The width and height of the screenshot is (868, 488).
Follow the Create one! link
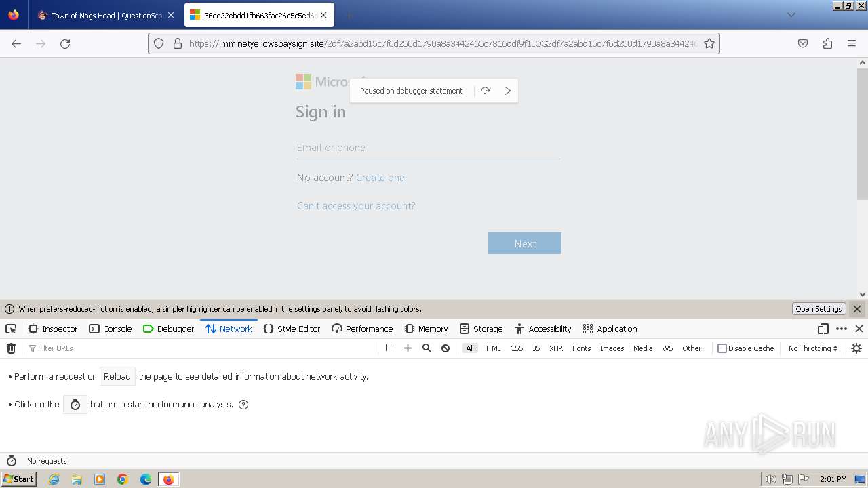pyautogui.click(x=382, y=178)
